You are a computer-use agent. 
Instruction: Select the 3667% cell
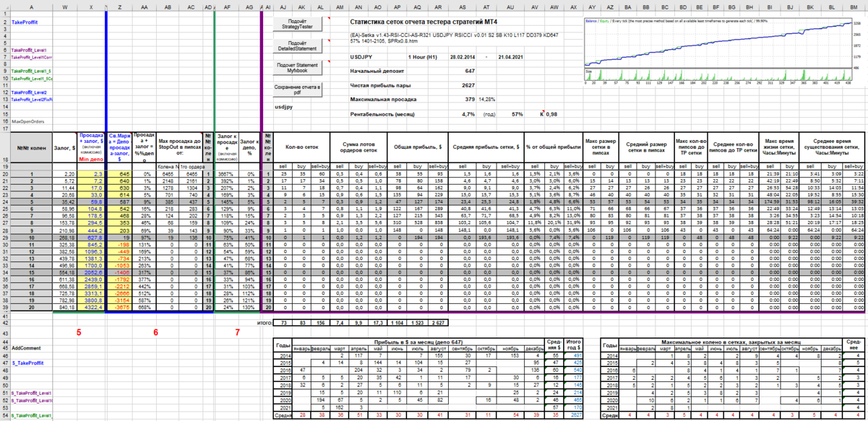coord(227,174)
